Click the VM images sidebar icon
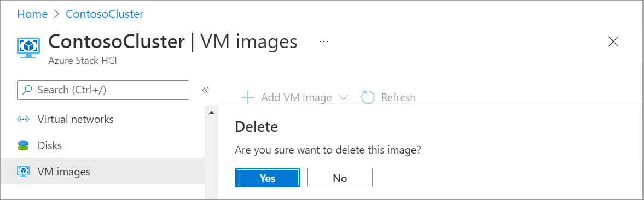 (24, 172)
